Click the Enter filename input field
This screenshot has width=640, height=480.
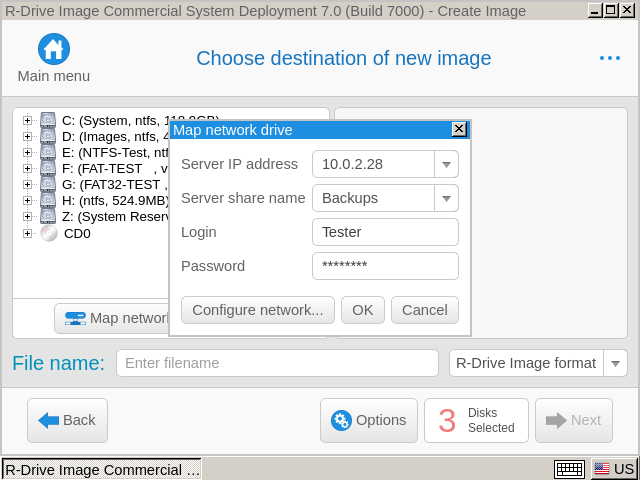point(278,363)
